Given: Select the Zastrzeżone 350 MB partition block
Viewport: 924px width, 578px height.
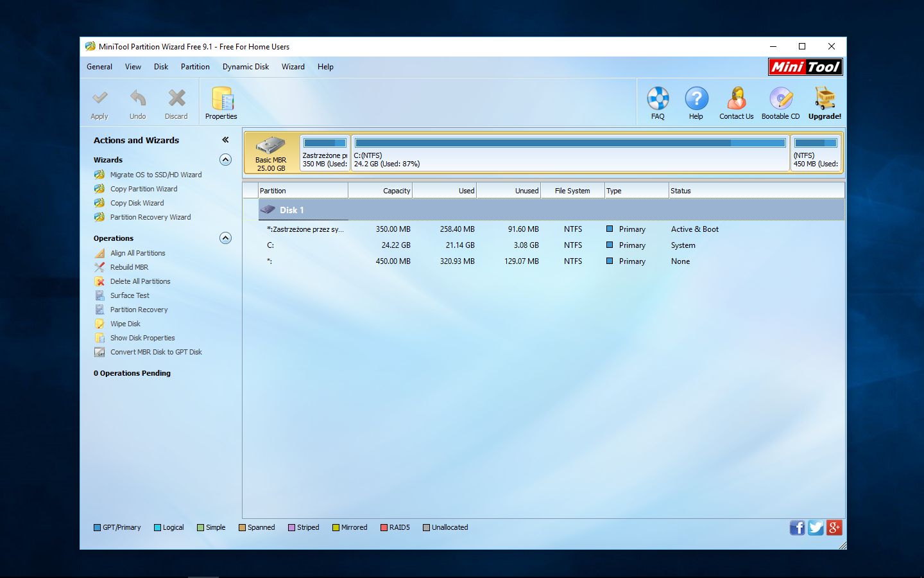Looking at the screenshot, I should (x=325, y=153).
